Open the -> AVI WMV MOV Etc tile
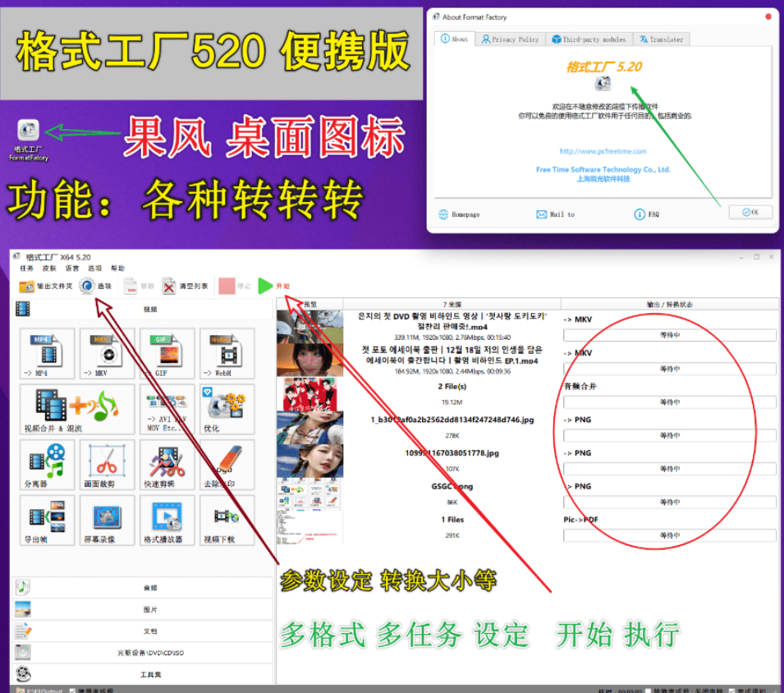This screenshot has height=693, width=784. coord(167,409)
